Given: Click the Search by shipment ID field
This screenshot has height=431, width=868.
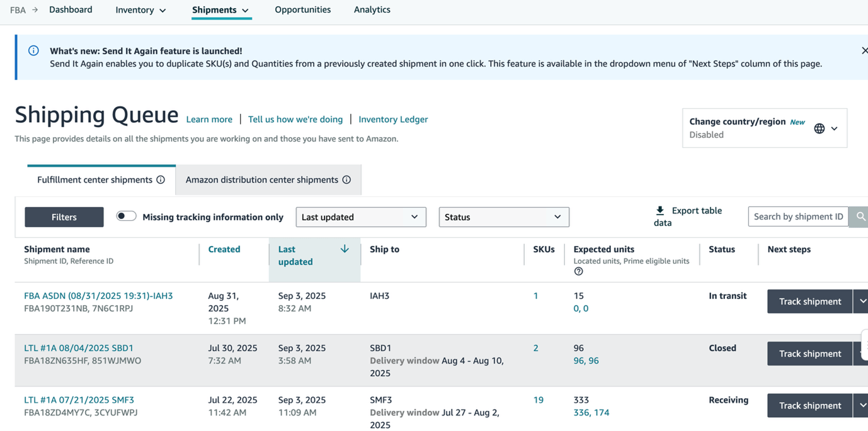Looking at the screenshot, I should click(x=797, y=216).
